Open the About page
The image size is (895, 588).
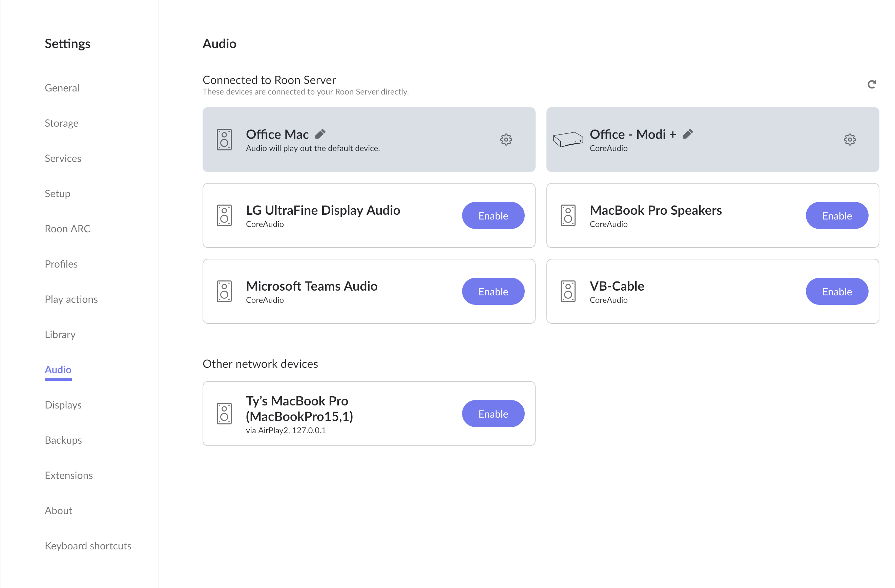58,510
